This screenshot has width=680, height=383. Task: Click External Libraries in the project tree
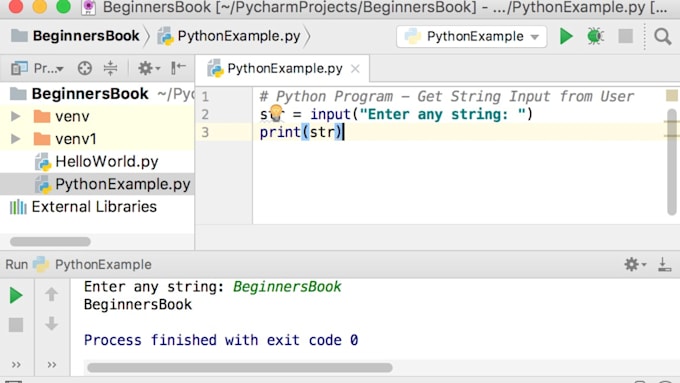(83, 207)
